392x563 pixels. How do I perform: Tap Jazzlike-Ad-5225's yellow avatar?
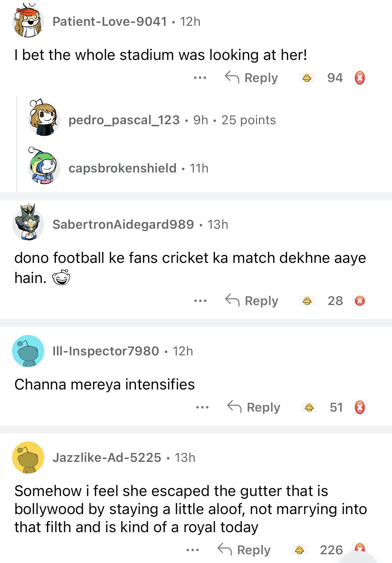pyautogui.click(x=28, y=458)
